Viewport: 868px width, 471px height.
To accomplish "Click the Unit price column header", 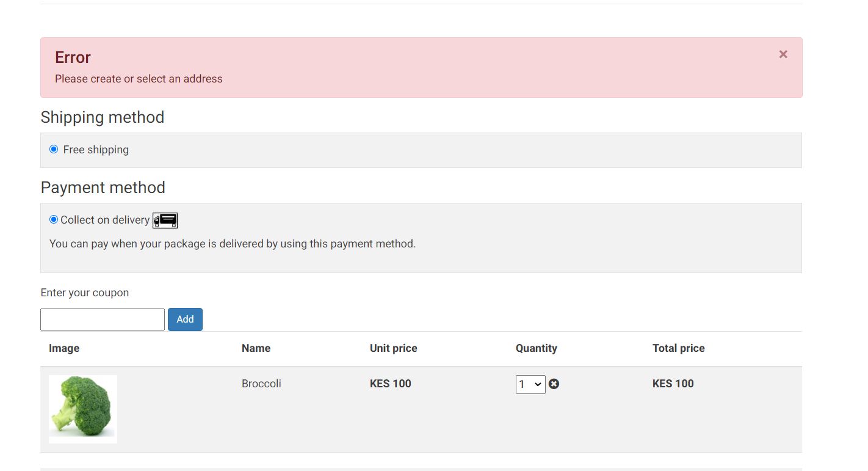I will coord(393,348).
